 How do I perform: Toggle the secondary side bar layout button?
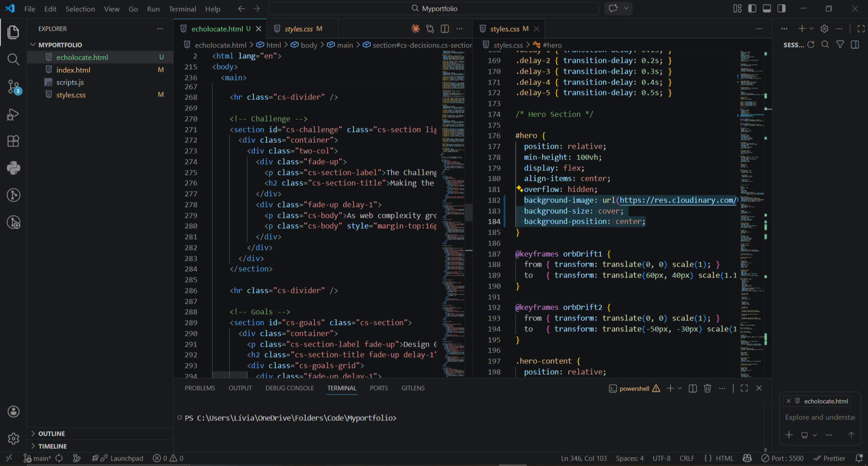pos(782,9)
